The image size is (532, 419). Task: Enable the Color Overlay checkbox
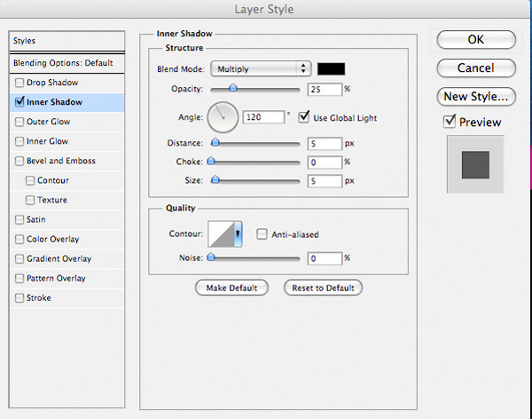[x=20, y=239]
